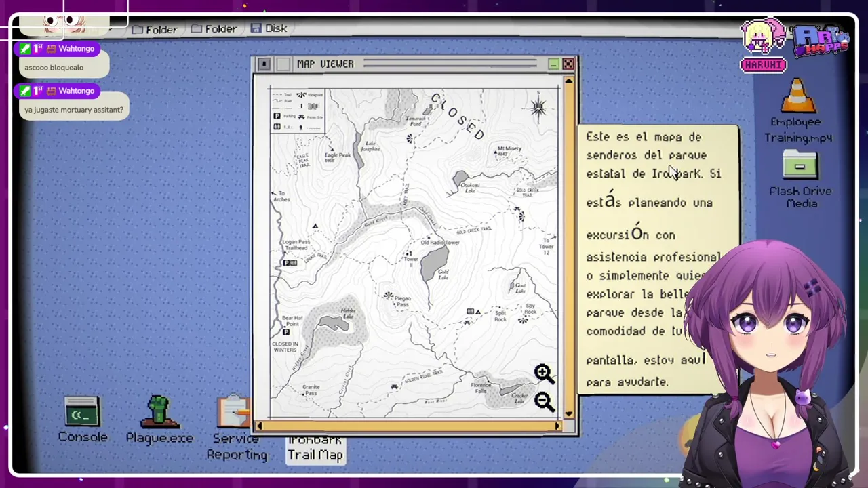Click the right arrow of the horizontal scrollbar
Image resolution: width=868 pixels, height=488 pixels.
557,426
